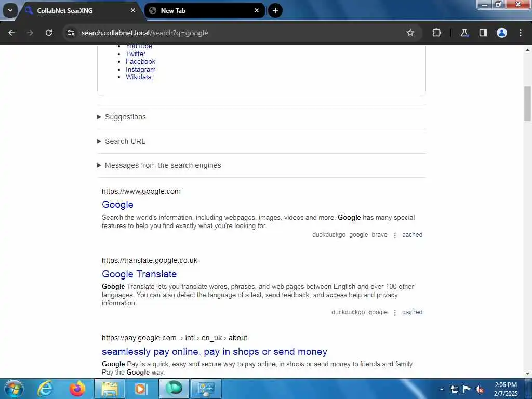532x399 pixels.
Task: Open the profile avatar menu
Action: 501,33
